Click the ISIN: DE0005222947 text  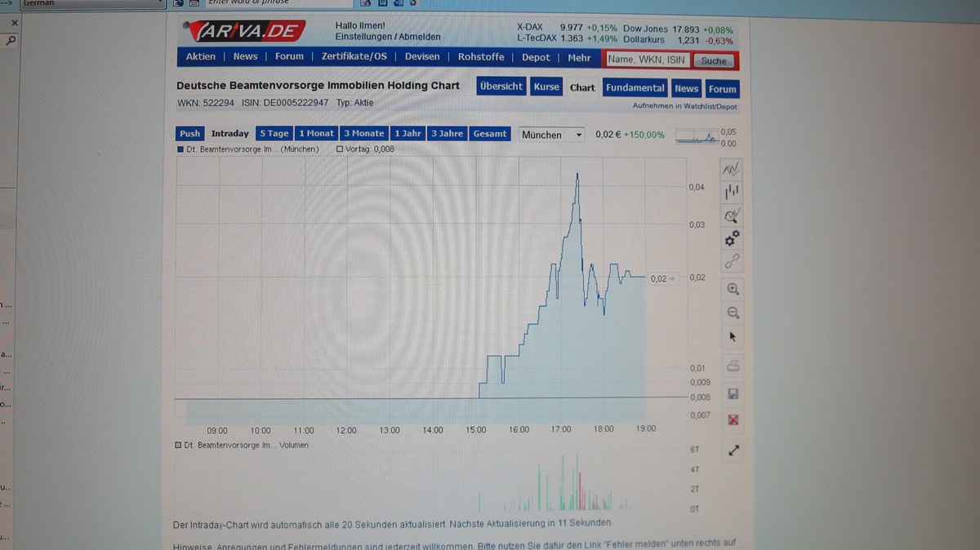[x=285, y=104]
